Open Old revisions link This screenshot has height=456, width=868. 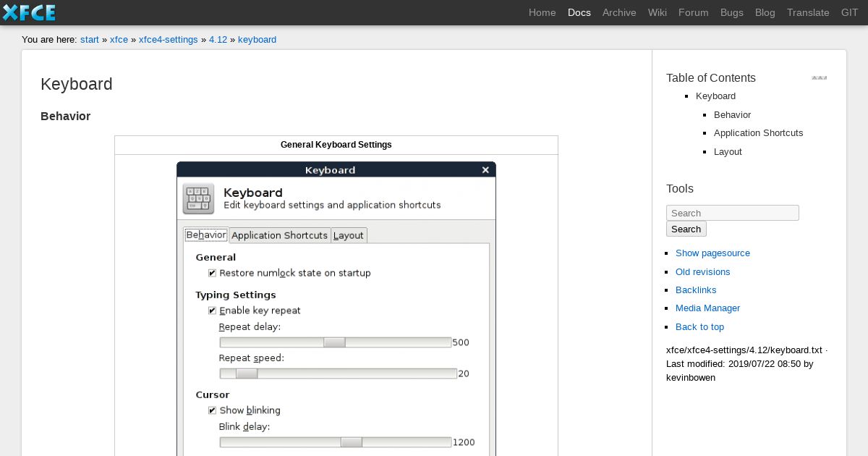click(703, 272)
